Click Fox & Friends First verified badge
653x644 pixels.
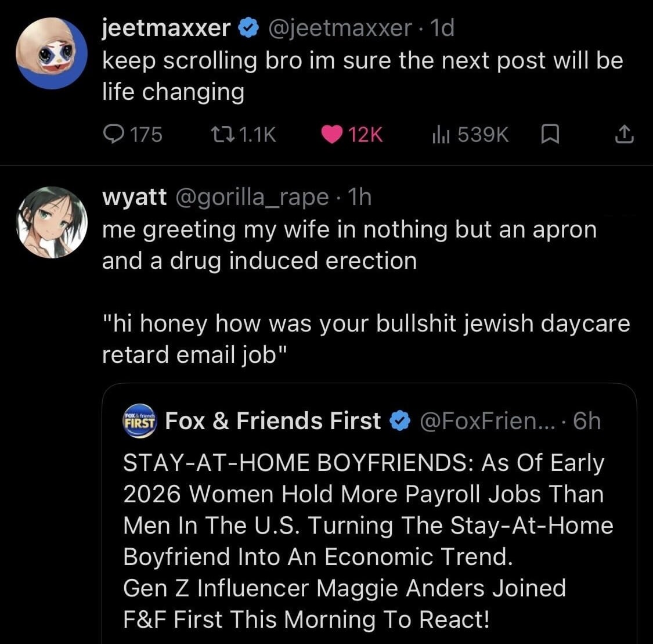pos(399,421)
